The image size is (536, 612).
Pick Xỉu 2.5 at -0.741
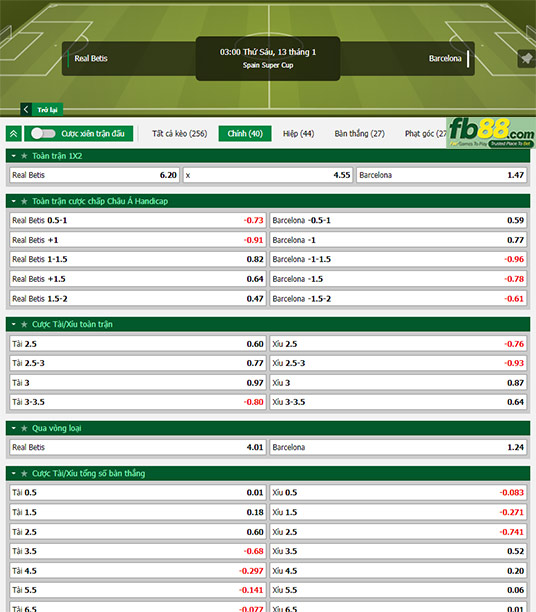398,532
